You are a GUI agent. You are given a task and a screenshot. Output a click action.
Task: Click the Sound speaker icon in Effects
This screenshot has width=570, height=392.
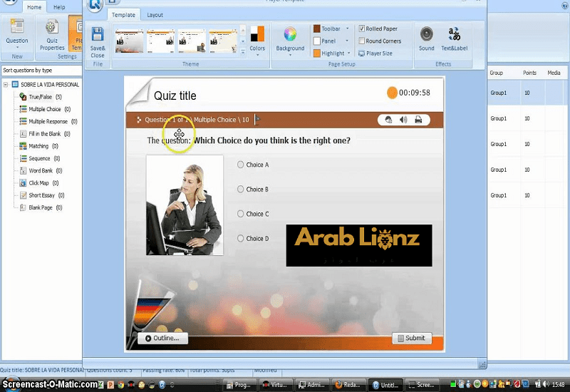(x=426, y=34)
